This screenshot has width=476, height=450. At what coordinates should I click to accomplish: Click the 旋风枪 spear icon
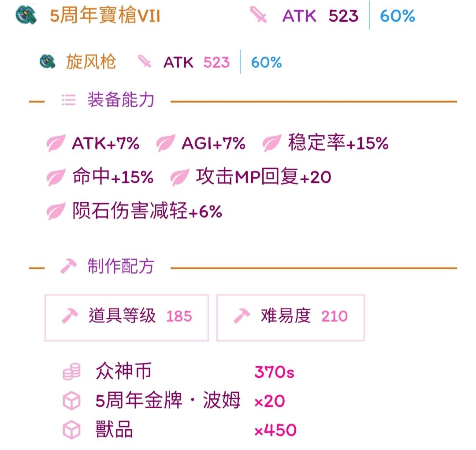point(48,61)
